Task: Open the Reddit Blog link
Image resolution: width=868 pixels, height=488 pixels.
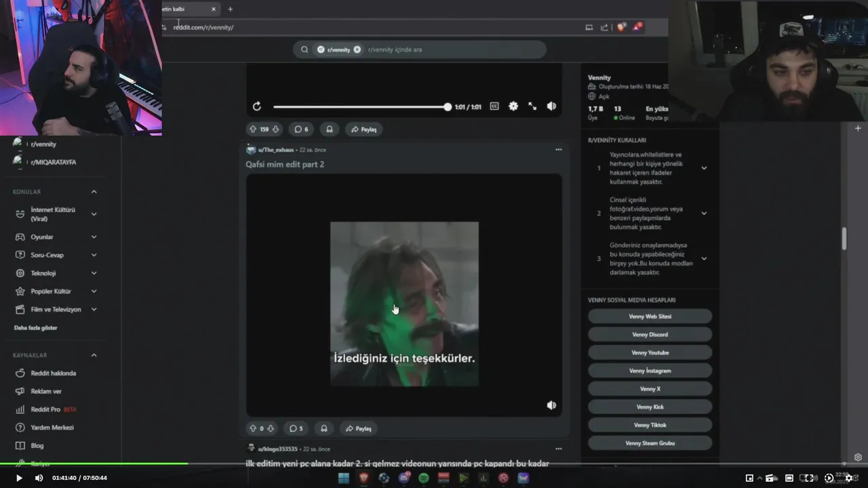Action: pyautogui.click(x=37, y=446)
